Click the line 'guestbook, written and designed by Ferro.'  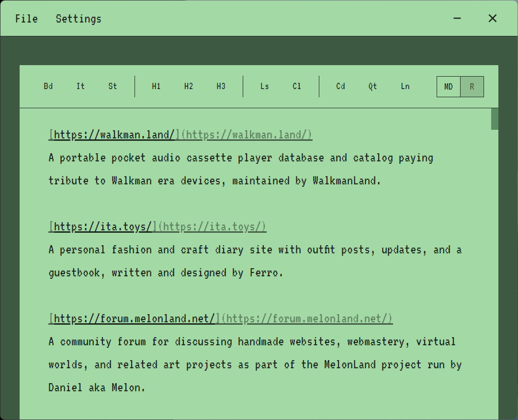click(166, 272)
